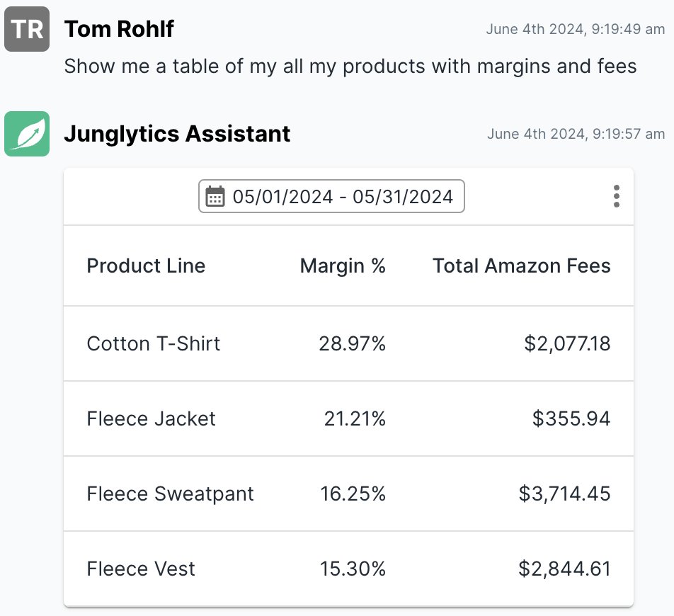The image size is (674, 616).
Task: Click the TR user avatar
Action: click(x=27, y=29)
